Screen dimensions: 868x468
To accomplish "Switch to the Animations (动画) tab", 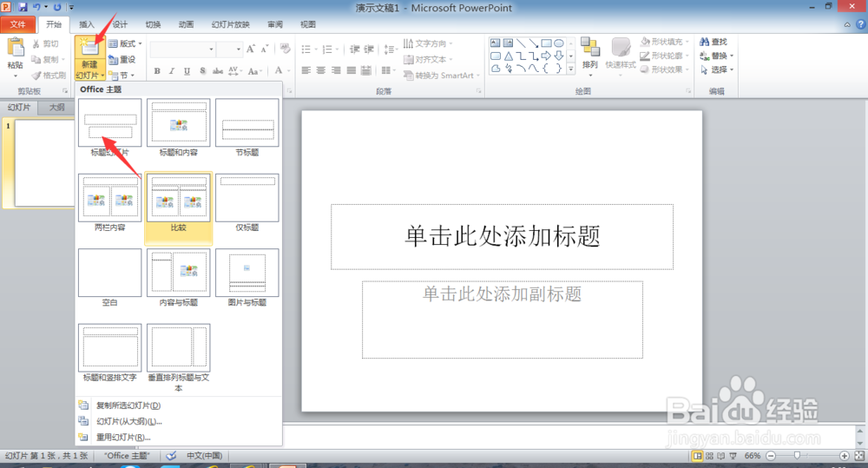I will tap(186, 24).
